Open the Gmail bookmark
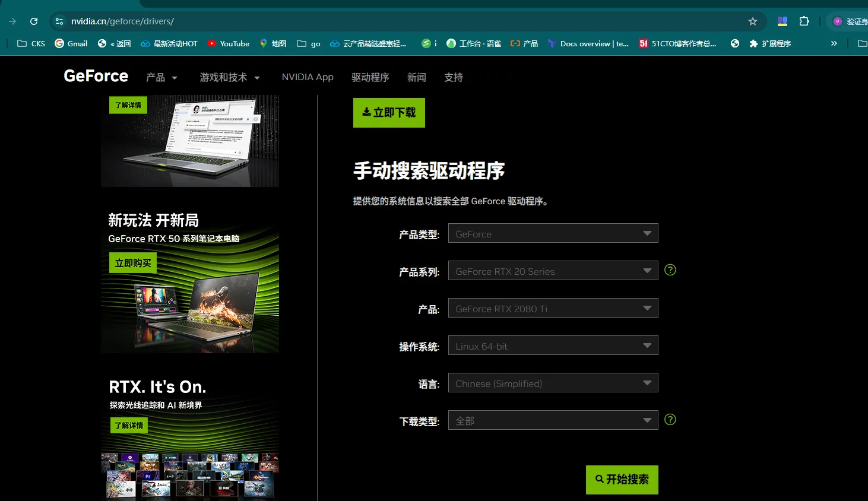 [x=71, y=43]
